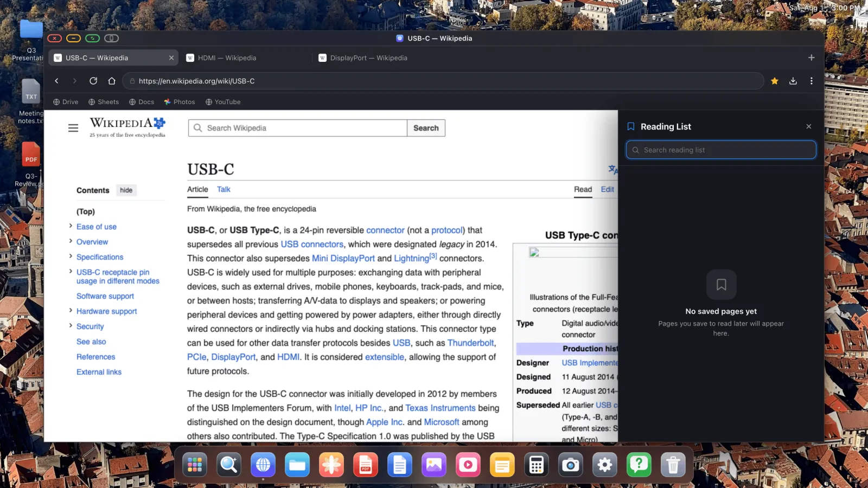The height and width of the screenshot is (488, 868).
Task: Expand USB-C receptacle pin usage section
Action: 71,272
